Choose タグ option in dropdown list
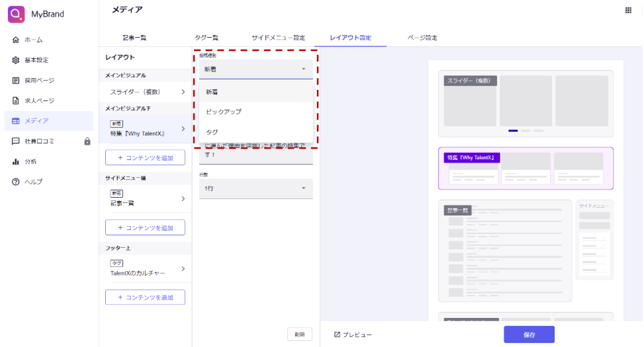 coord(212,132)
